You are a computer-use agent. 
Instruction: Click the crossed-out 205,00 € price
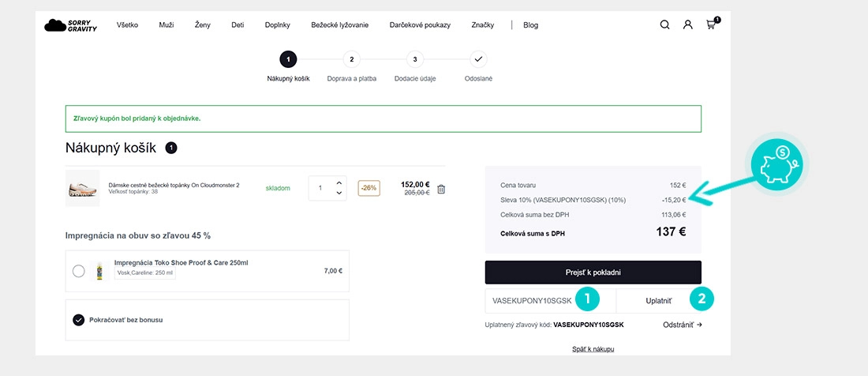click(x=416, y=193)
